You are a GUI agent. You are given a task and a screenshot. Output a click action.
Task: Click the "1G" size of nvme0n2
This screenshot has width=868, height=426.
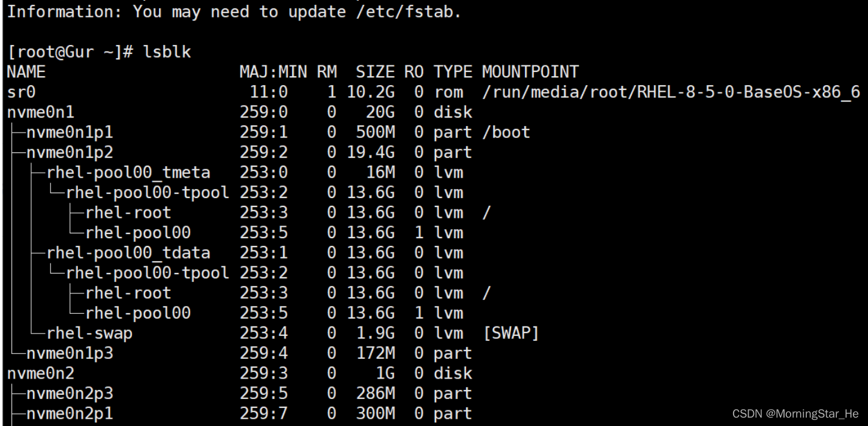385,373
